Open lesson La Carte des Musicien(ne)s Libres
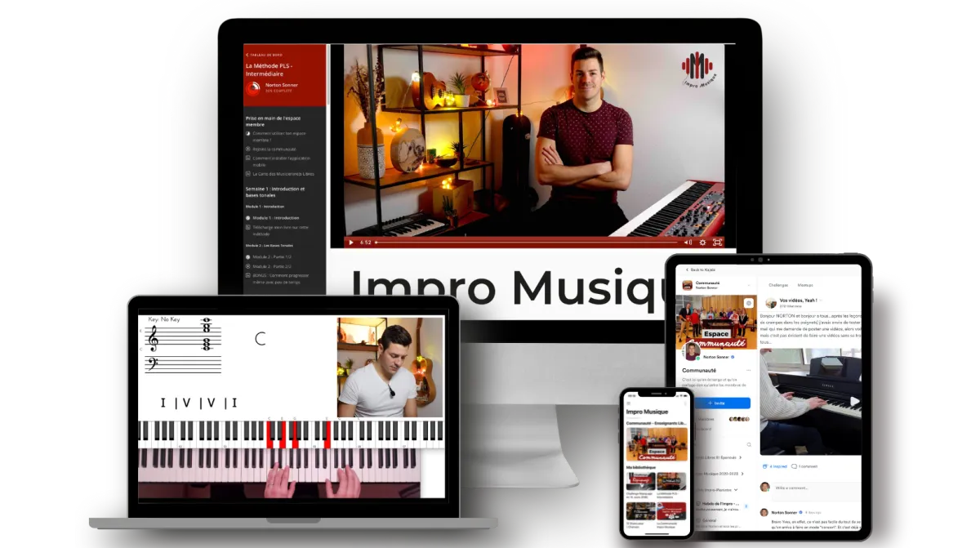980x548 pixels. click(279, 173)
